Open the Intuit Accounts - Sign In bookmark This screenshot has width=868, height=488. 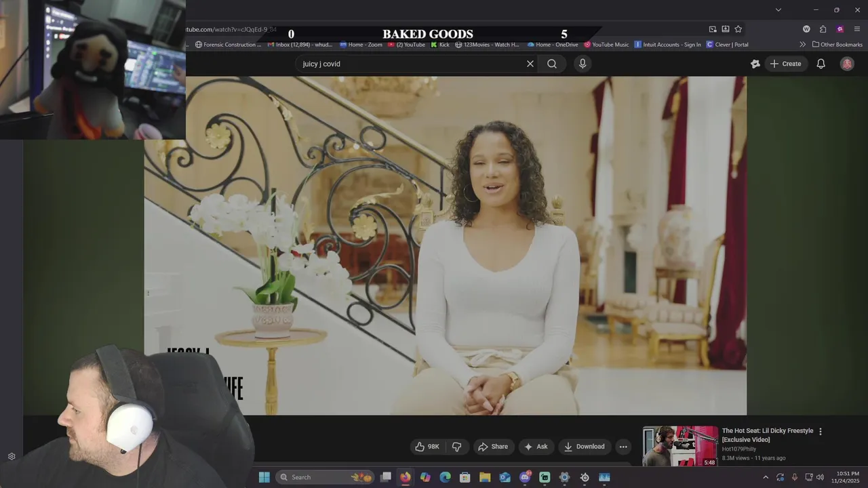click(x=667, y=45)
